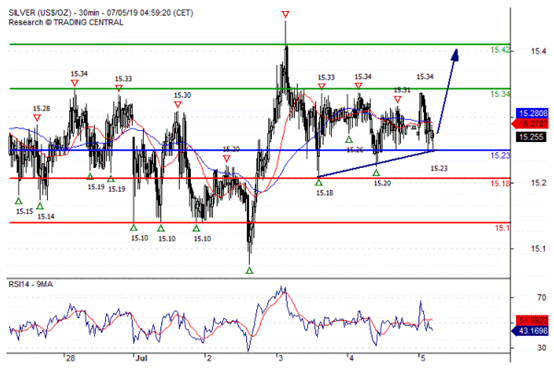Click the green up-triangle above the 15.18 label
Screen dimensions: 554x368
(319, 183)
